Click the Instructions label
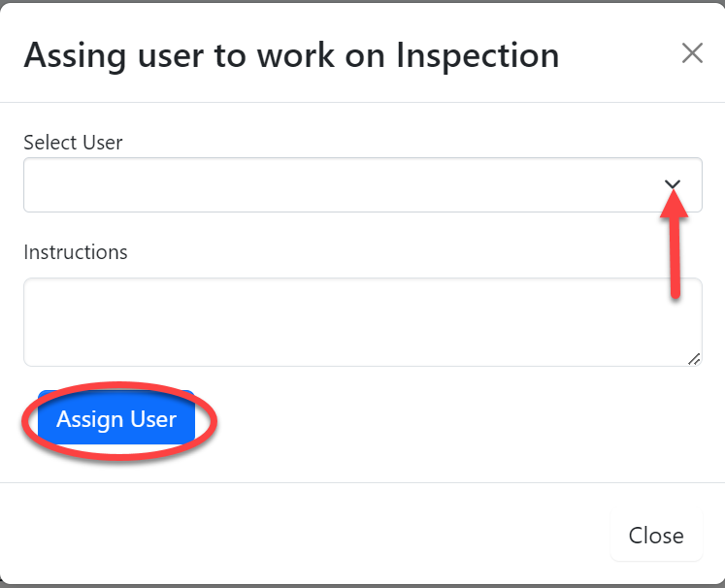 click(x=76, y=252)
